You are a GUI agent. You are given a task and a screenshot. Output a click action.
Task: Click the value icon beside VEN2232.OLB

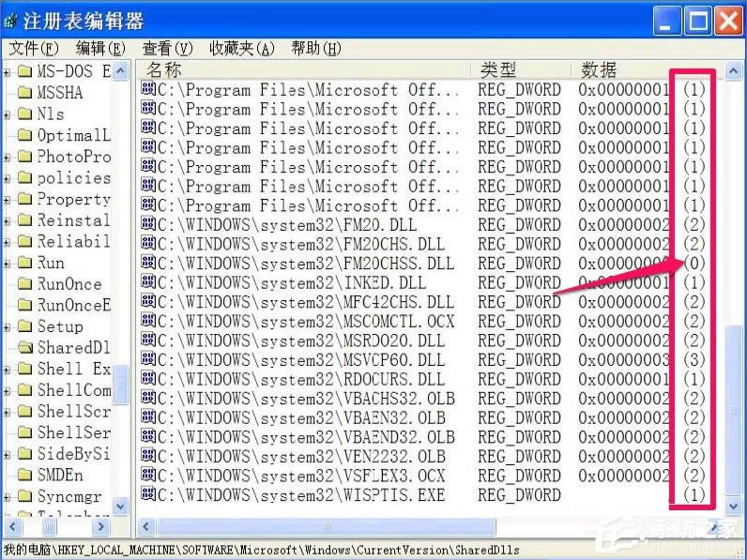(147, 456)
